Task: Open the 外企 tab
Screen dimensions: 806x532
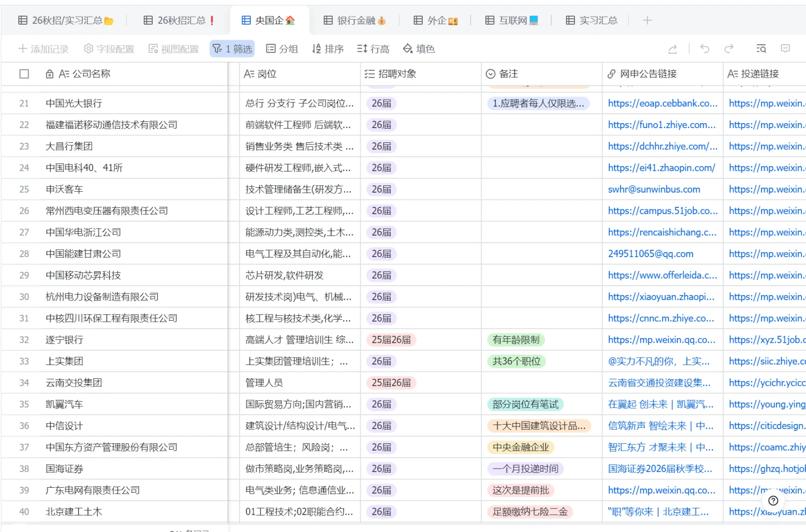Action: click(436, 20)
